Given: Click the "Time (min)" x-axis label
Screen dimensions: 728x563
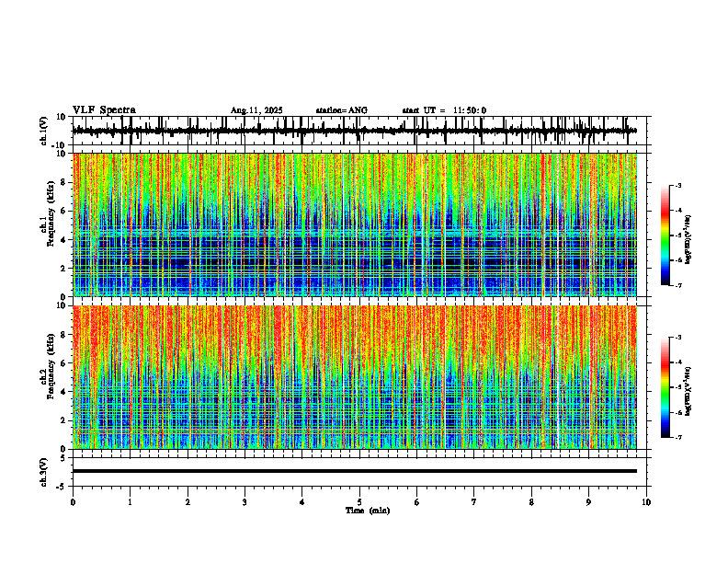Looking at the screenshot, I should [x=368, y=511].
